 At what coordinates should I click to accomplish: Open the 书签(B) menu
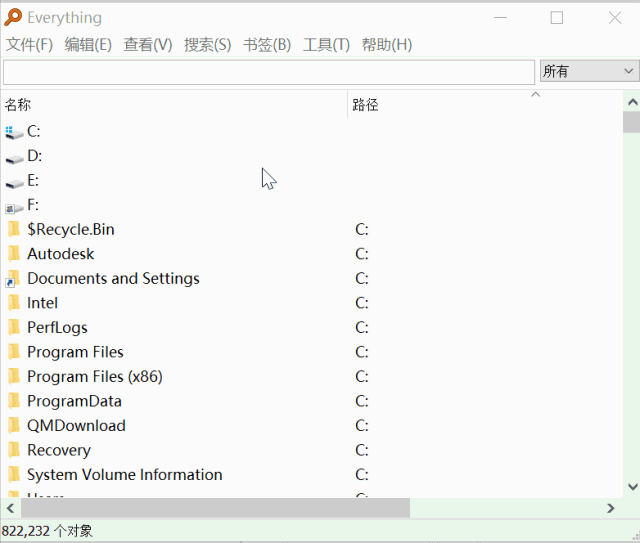267,45
